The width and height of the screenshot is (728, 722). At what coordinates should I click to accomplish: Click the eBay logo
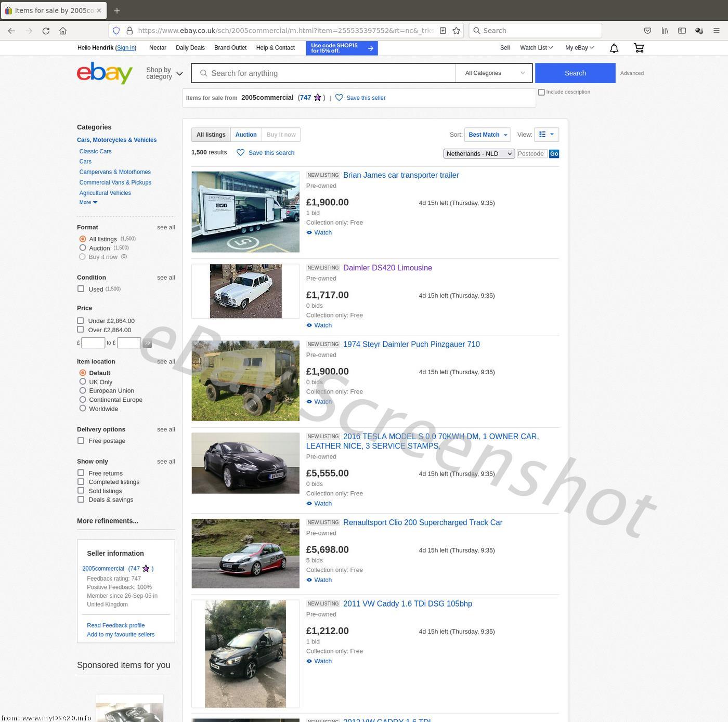(105, 73)
